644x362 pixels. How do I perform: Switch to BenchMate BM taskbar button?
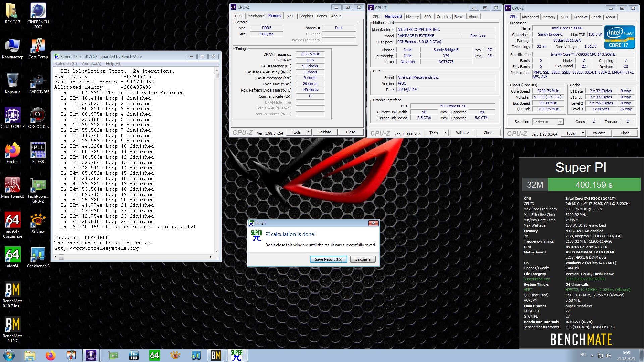pos(216,355)
